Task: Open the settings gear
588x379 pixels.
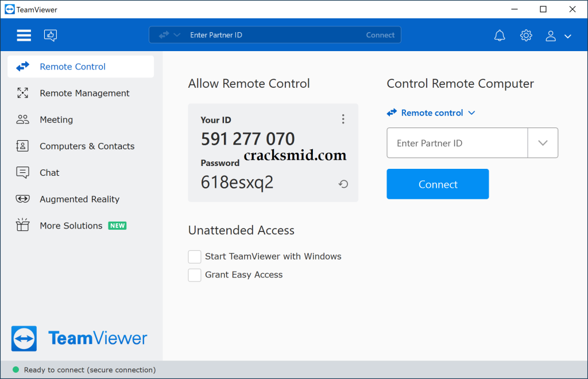Action: pyautogui.click(x=526, y=35)
